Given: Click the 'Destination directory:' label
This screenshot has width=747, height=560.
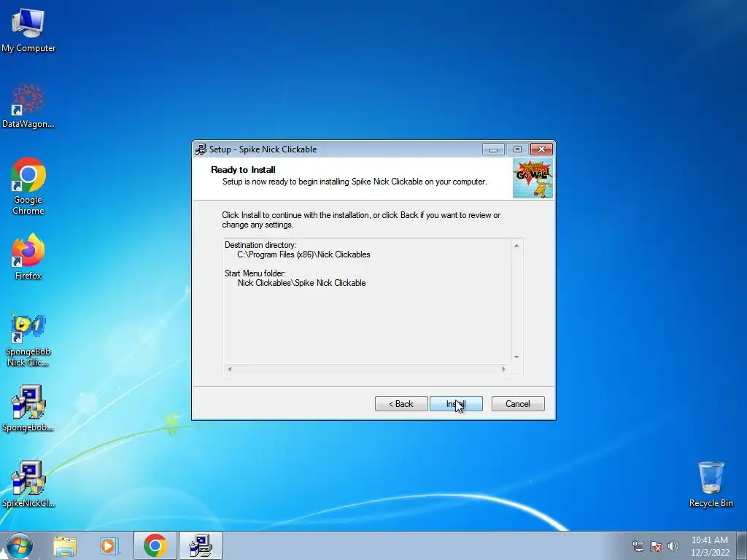Looking at the screenshot, I should [x=260, y=245].
